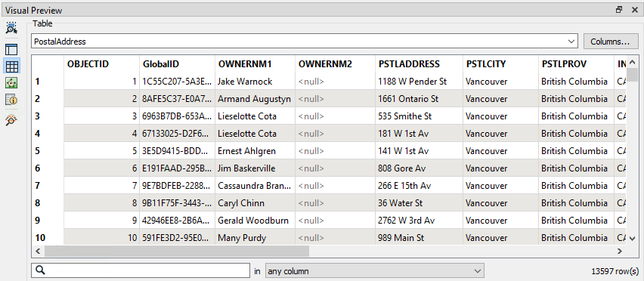Select the 'Jake Warnock' cell
This screenshot has height=281, width=644.
point(255,82)
